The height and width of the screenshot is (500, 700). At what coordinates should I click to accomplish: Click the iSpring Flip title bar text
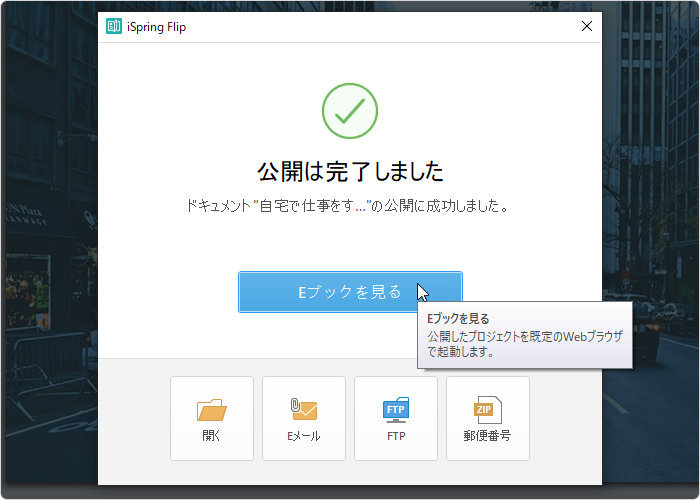[158, 27]
